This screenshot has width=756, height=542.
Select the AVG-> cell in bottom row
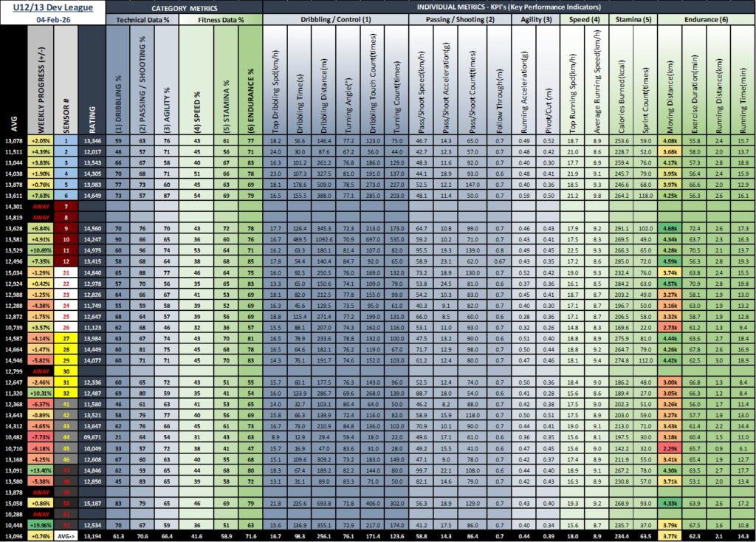pyautogui.click(x=65, y=536)
